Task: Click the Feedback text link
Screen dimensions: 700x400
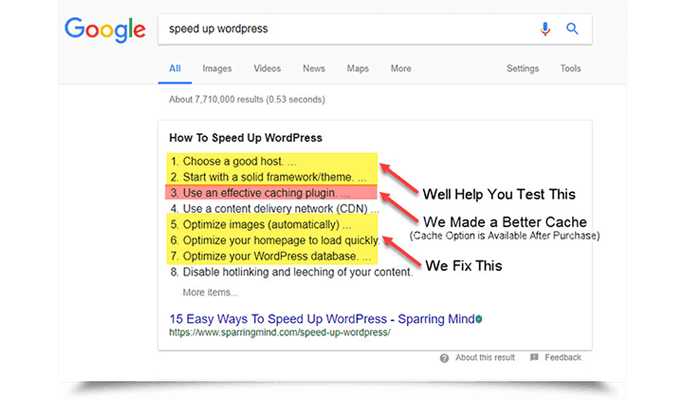Action: pyautogui.click(x=562, y=358)
